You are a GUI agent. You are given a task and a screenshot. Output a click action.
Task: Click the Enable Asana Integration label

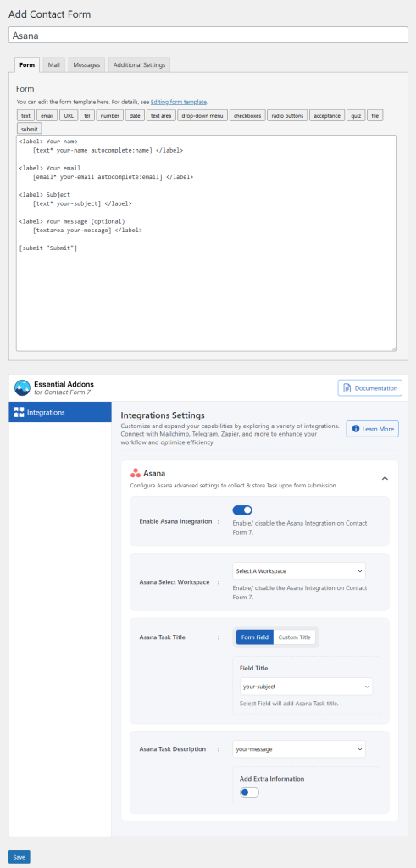click(x=176, y=521)
